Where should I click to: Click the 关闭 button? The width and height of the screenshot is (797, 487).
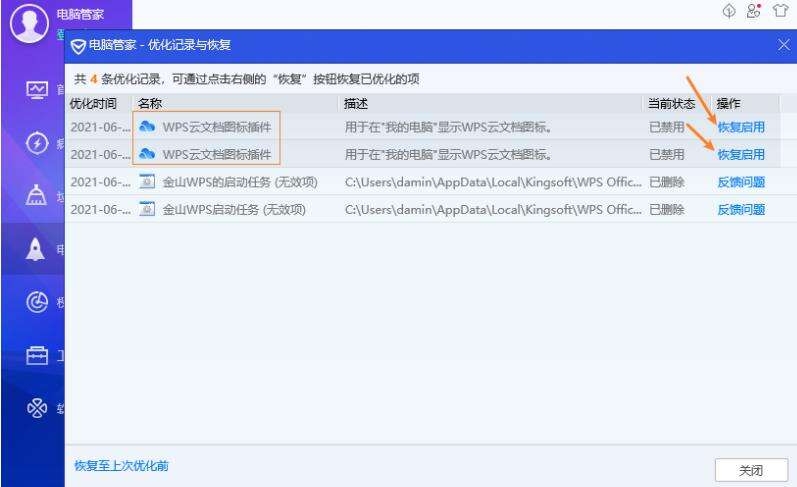(751, 470)
